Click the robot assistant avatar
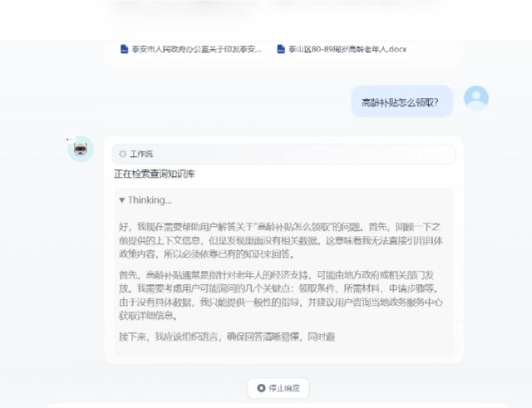Viewport: 532px width, 408px height. click(x=81, y=149)
